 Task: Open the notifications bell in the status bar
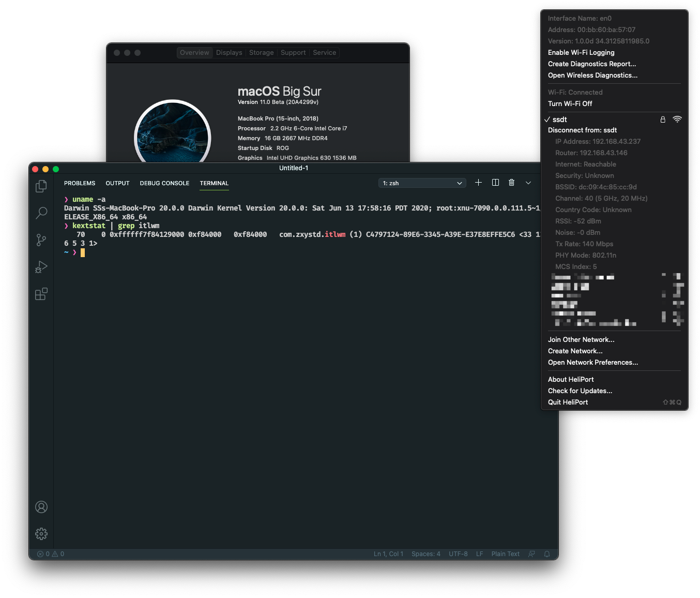547,554
